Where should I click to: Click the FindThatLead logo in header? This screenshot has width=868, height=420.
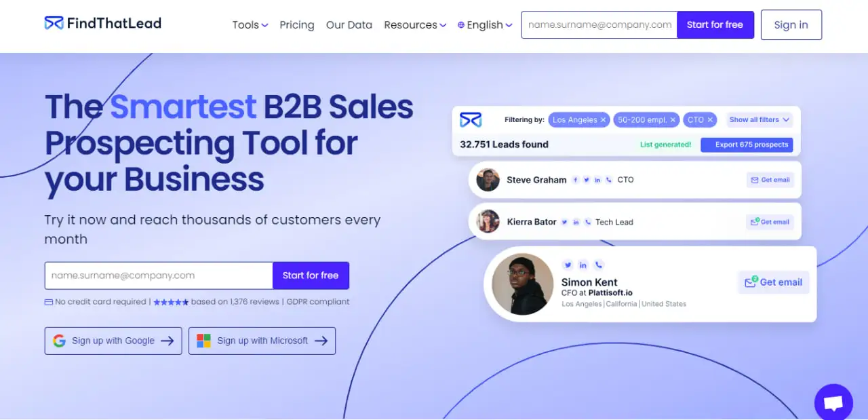pos(103,23)
